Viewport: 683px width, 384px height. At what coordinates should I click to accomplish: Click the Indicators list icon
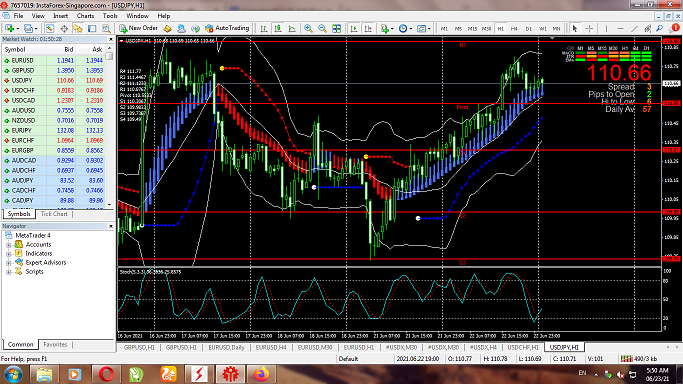385,28
